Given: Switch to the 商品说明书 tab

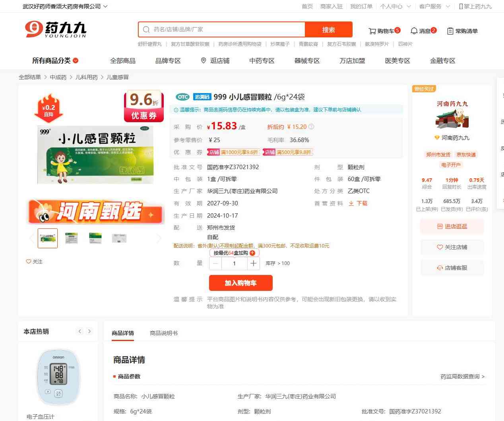Looking at the screenshot, I should pyautogui.click(x=163, y=333).
